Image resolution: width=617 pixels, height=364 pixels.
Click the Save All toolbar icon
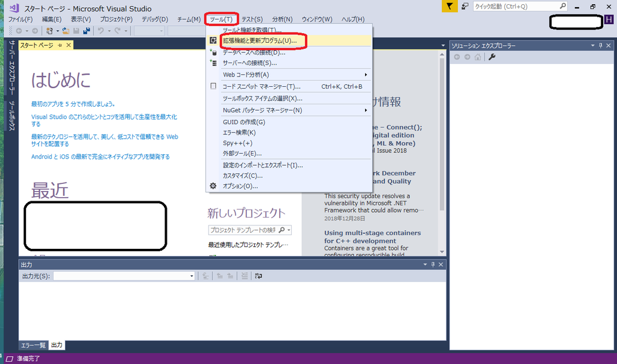coord(87,31)
